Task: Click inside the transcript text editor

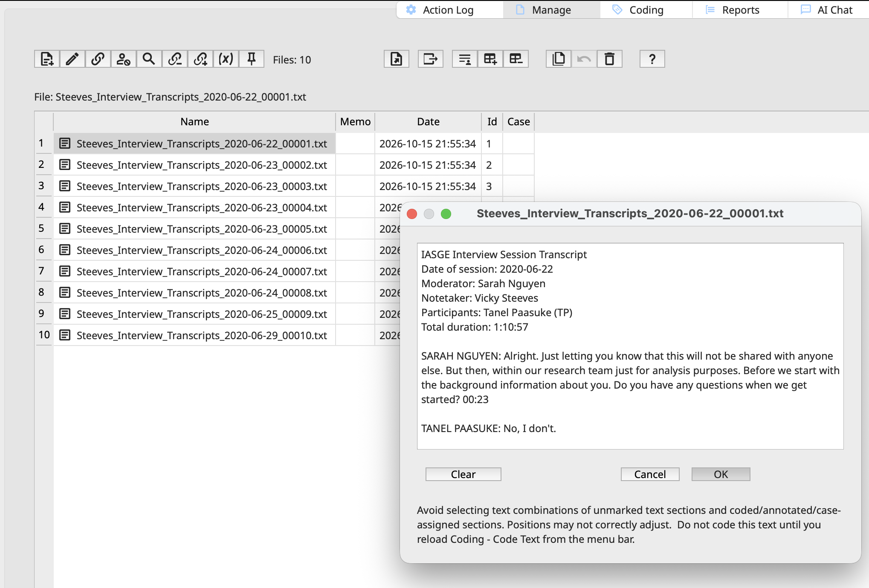Action: [630, 346]
